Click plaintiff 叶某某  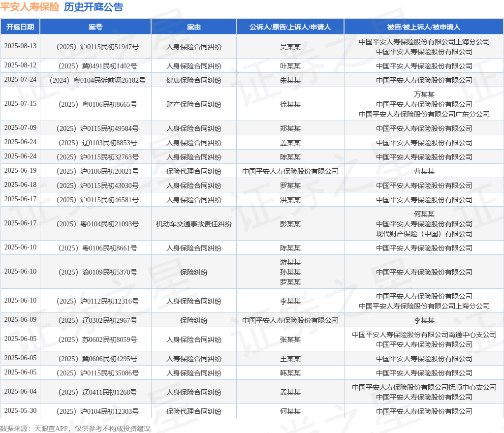[x=290, y=66]
